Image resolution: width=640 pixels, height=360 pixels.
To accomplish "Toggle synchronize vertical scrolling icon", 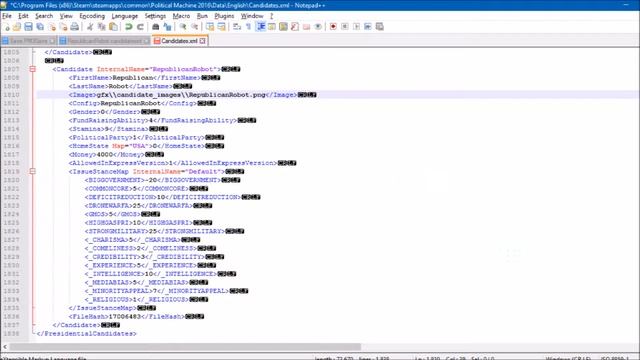I will point(210,27).
